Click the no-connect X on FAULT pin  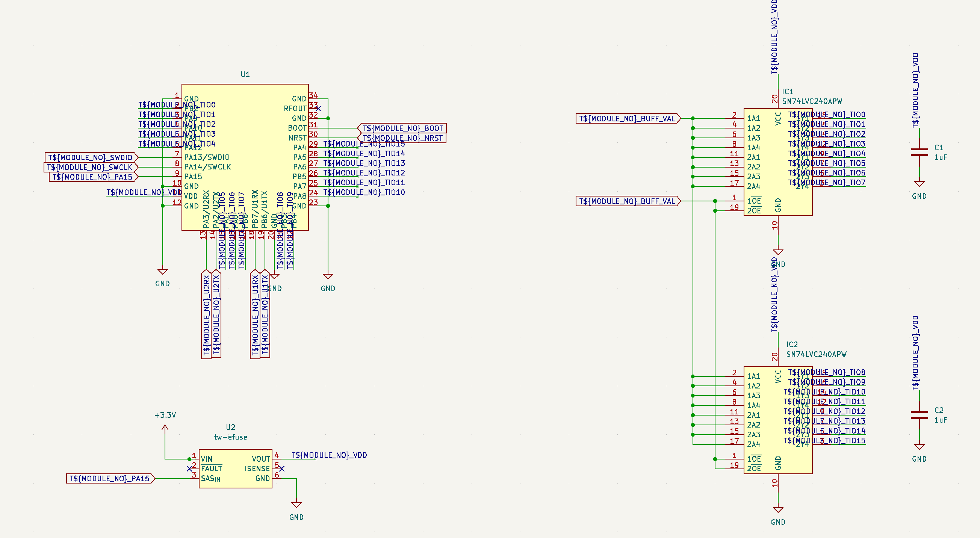[189, 469]
